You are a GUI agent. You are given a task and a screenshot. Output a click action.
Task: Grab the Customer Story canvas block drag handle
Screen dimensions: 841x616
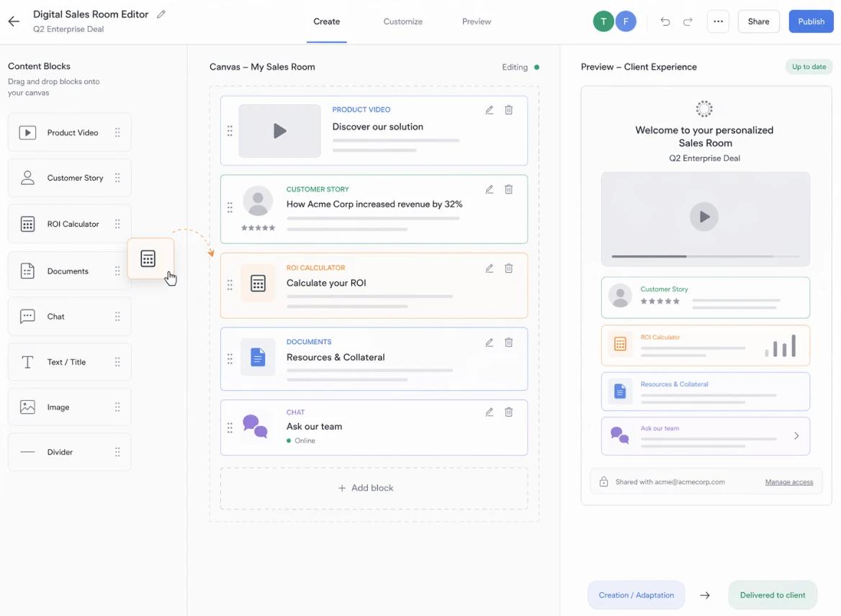(x=230, y=208)
